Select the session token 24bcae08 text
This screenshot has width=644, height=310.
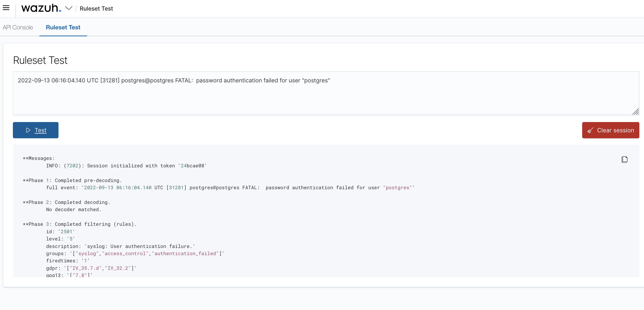(x=192, y=166)
